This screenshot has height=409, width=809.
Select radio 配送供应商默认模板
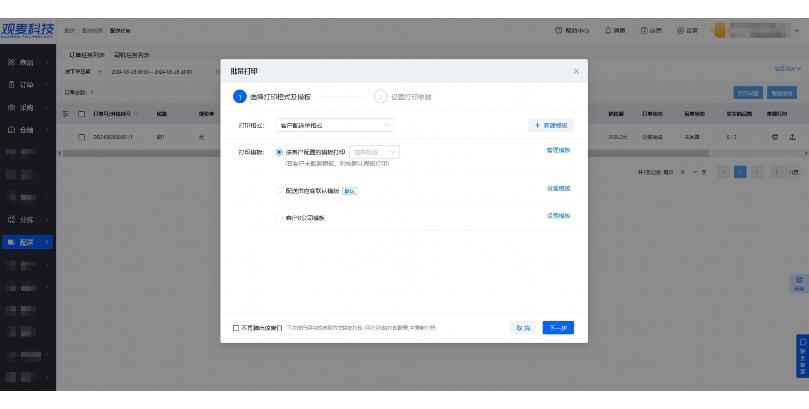click(279, 191)
